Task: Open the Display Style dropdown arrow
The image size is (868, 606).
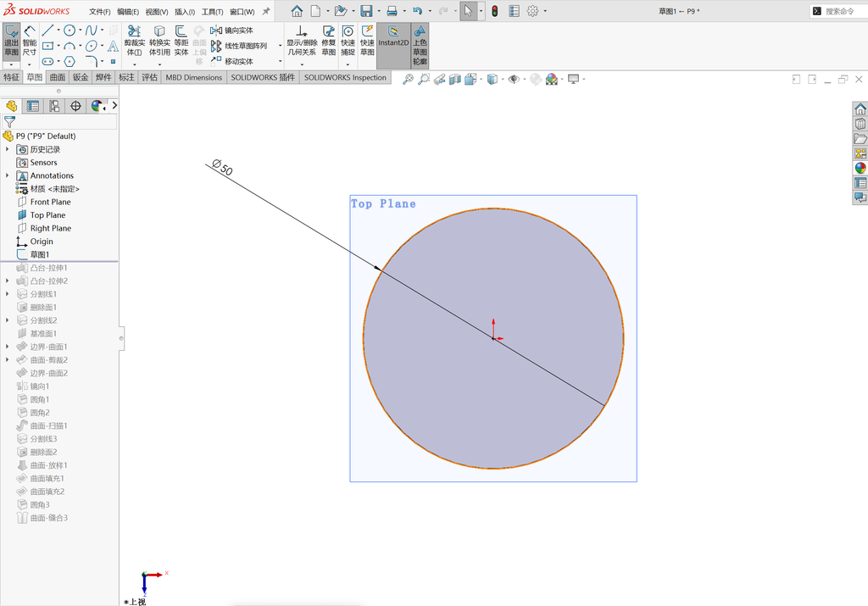Action: click(x=503, y=79)
